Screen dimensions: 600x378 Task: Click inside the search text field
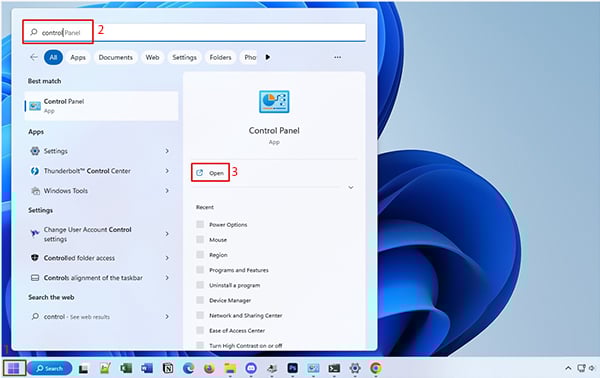[x=194, y=33]
